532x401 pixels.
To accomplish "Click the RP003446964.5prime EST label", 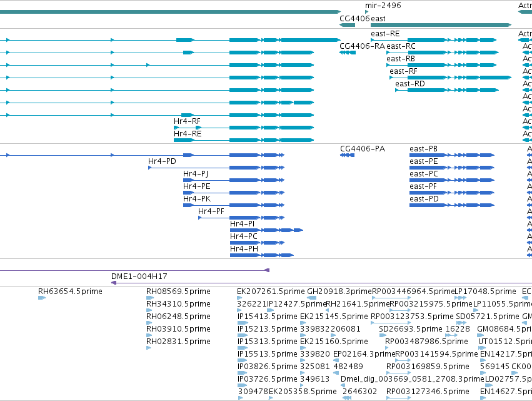I will (413, 292).
